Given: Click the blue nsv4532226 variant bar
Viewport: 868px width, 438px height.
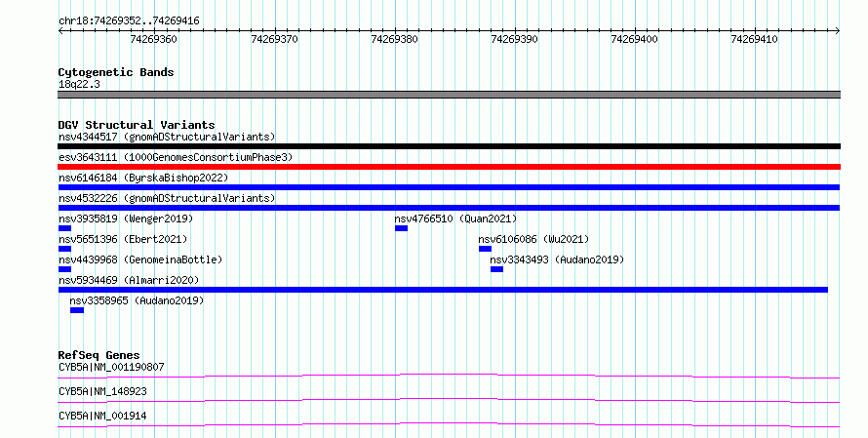Looking at the screenshot, I should [x=449, y=208].
